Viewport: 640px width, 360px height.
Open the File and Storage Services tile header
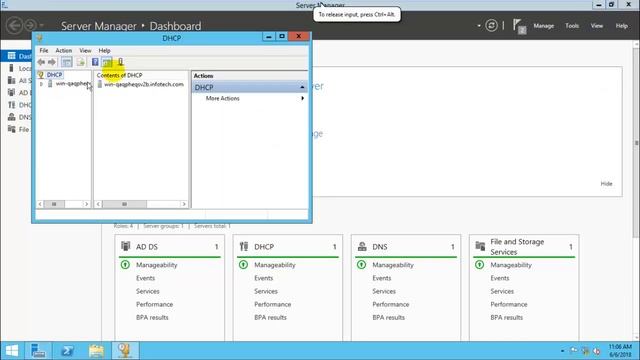pyautogui.click(x=524, y=247)
